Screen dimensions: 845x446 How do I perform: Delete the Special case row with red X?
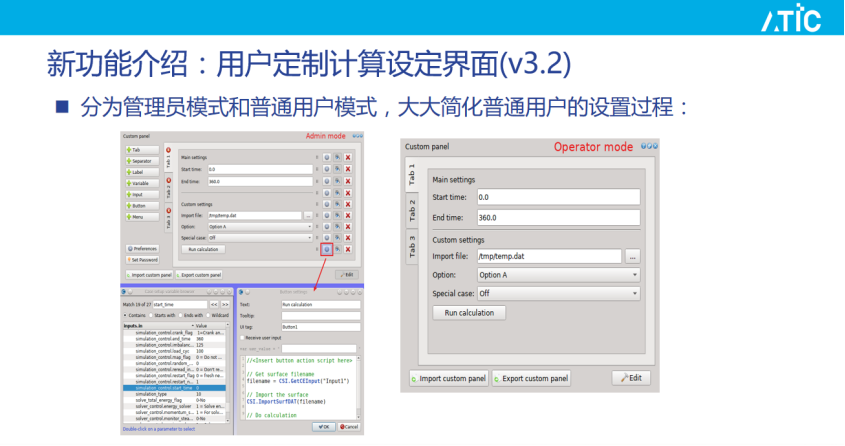pos(348,238)
